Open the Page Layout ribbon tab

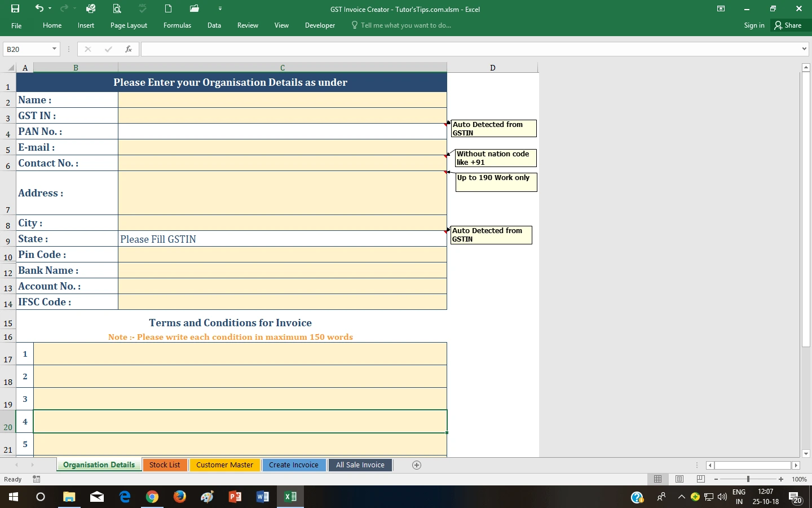coord(129,25)
